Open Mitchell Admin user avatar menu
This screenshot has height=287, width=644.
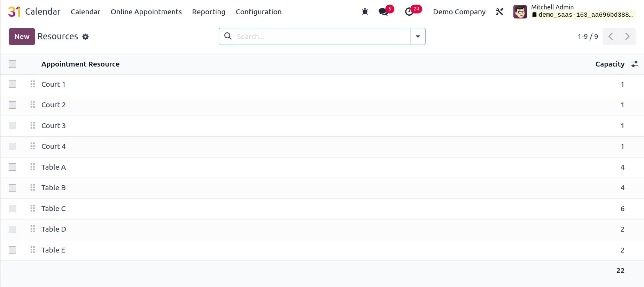click(x=520, y=11)
